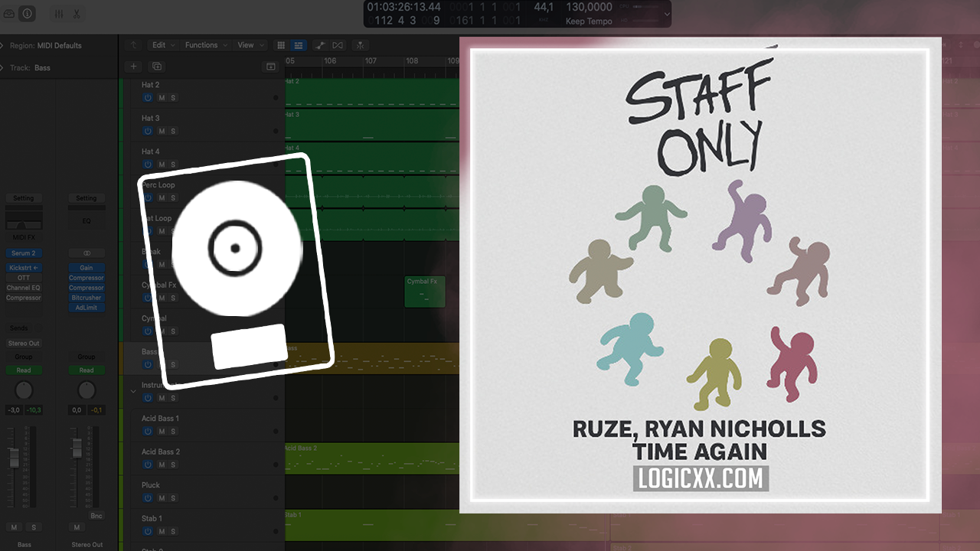Viewport: 980px width, 551px height.
Task: Click the Bass channel volume fader
Action: click(x=13, y=458)
